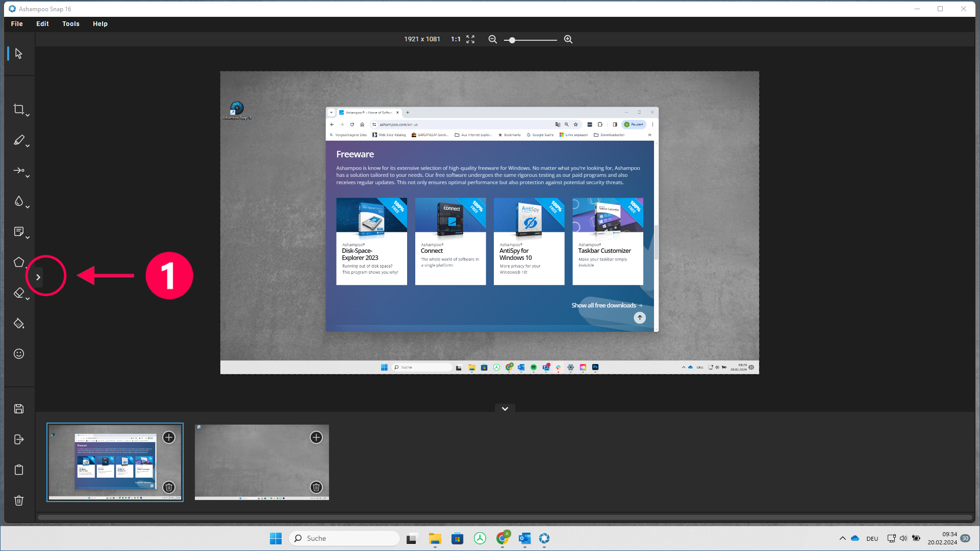Select the polygon Shape tool
980x551 pixels.
(x=19, y=262)
